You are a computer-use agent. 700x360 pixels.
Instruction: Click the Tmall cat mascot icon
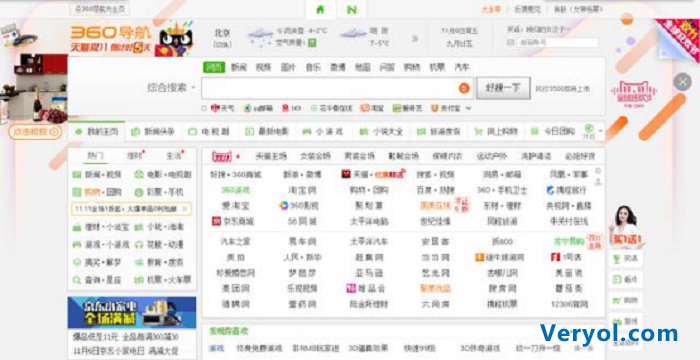(175, 39)
